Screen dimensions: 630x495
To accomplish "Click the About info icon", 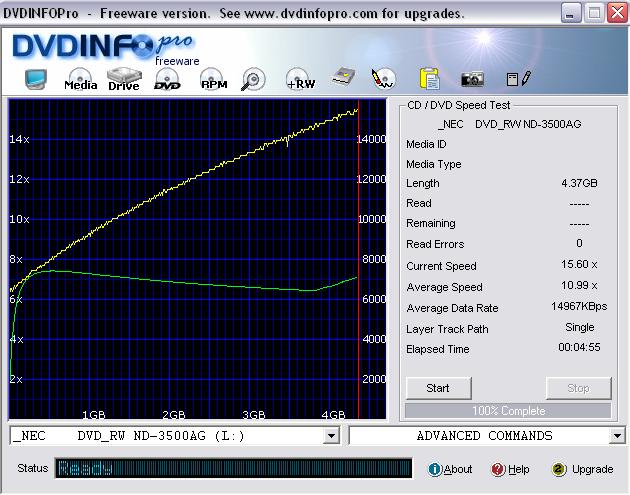I will tap(435, 469).
